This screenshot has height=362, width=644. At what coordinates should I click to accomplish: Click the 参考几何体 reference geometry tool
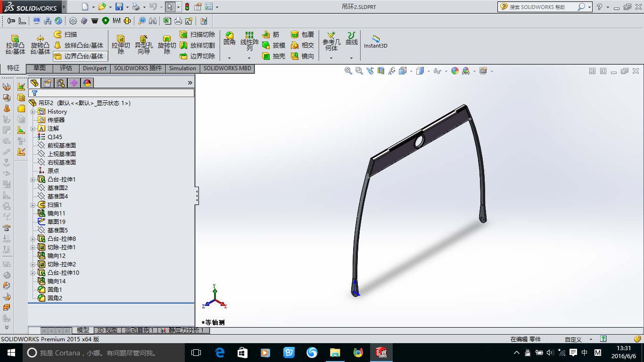[x=331, y=41]
